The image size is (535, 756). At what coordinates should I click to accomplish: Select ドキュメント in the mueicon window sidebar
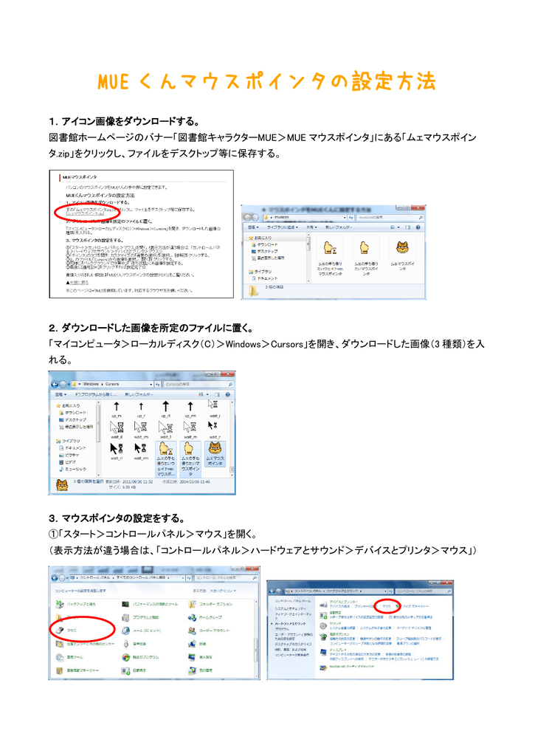point(265,278)
